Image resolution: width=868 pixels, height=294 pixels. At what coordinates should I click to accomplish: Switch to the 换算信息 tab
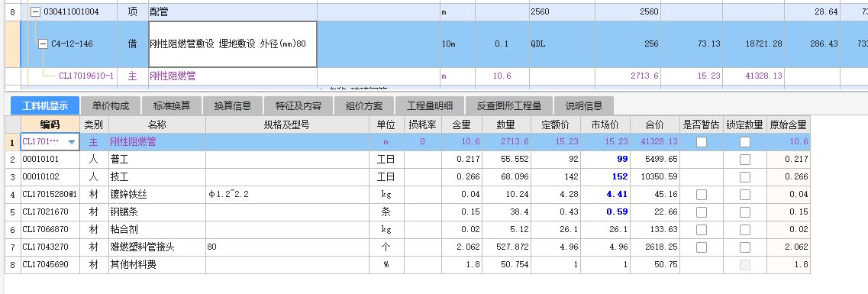233,105
